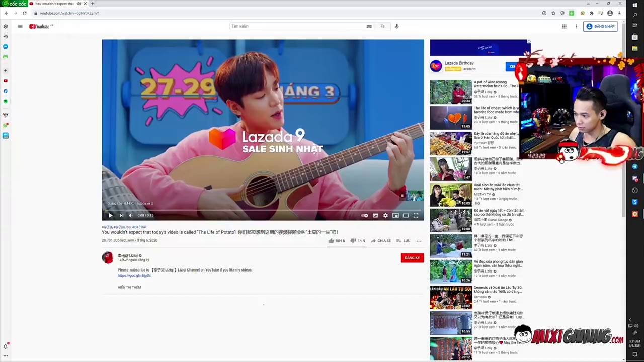This screenshot has width=644, height=362.
Task: Open a new browser tab
Action: point(92,4)
